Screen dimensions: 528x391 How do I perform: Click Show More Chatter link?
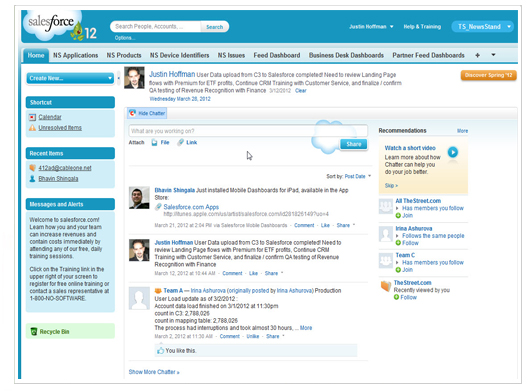154,372
